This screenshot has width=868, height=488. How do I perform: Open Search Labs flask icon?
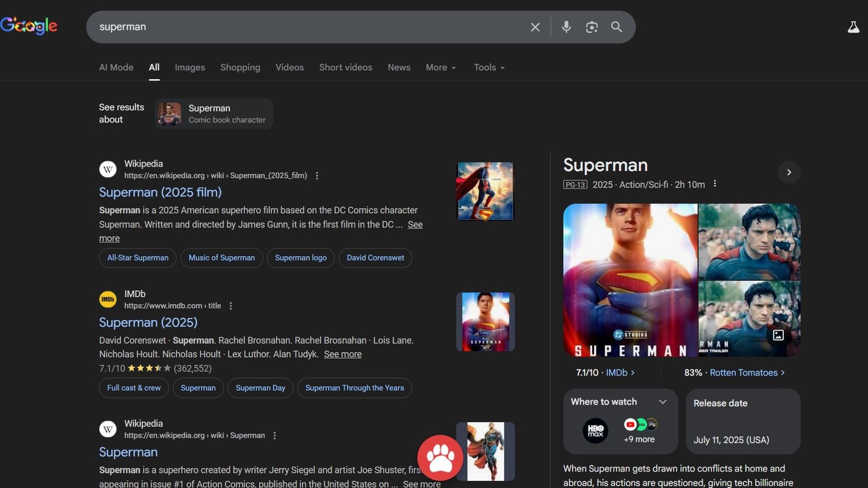click(853, 27)
